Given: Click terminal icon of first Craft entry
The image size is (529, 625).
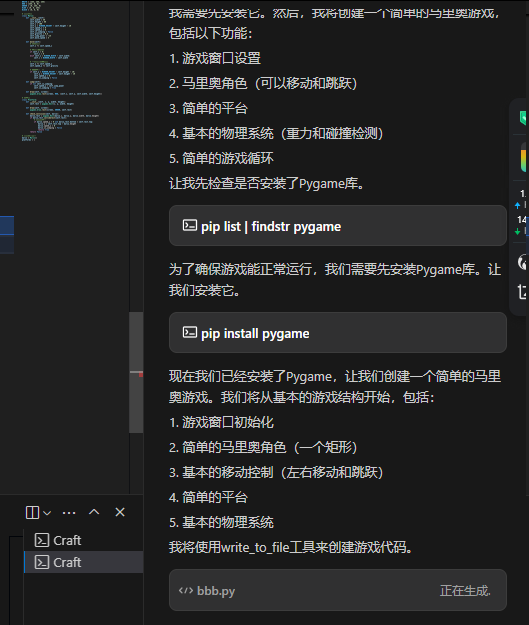Looking at the screenshot, I should (x=42, y=540).
